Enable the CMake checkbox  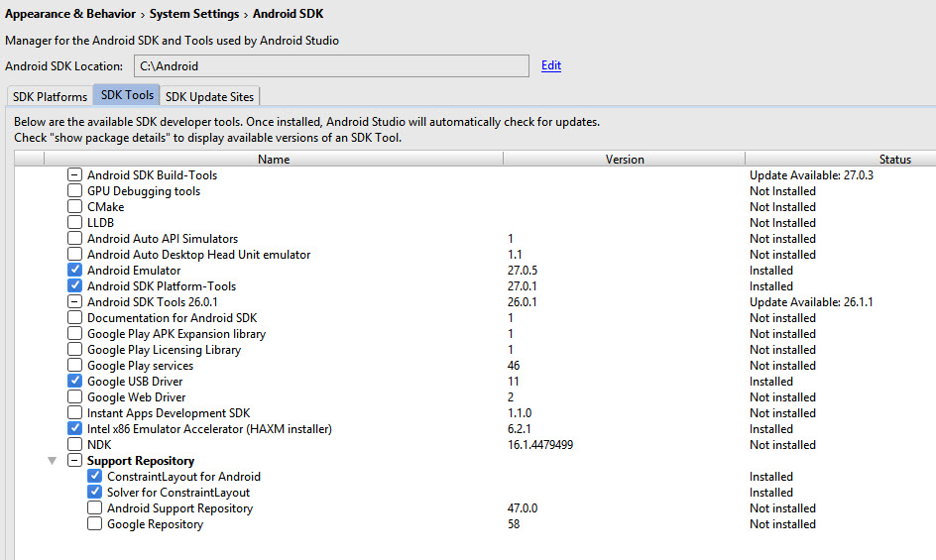tap(74, 206)
